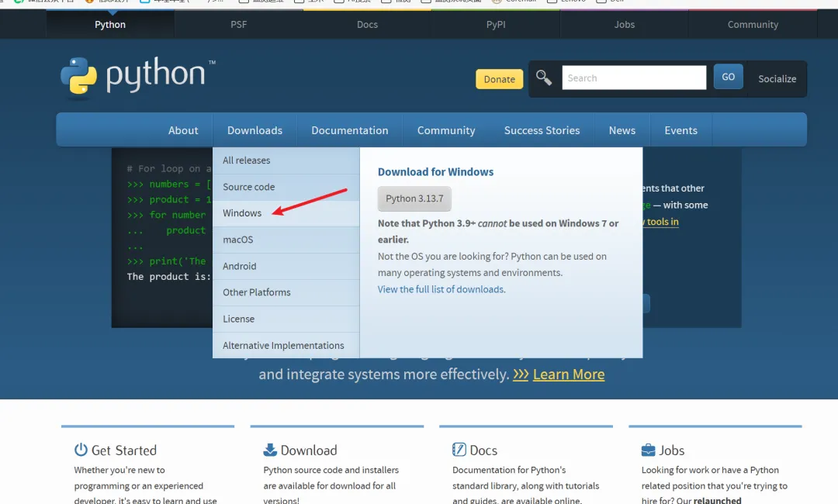This screenshot has height=504, width=838.
Task: Open the Community top tab
Action: click(x=753, y=25)
